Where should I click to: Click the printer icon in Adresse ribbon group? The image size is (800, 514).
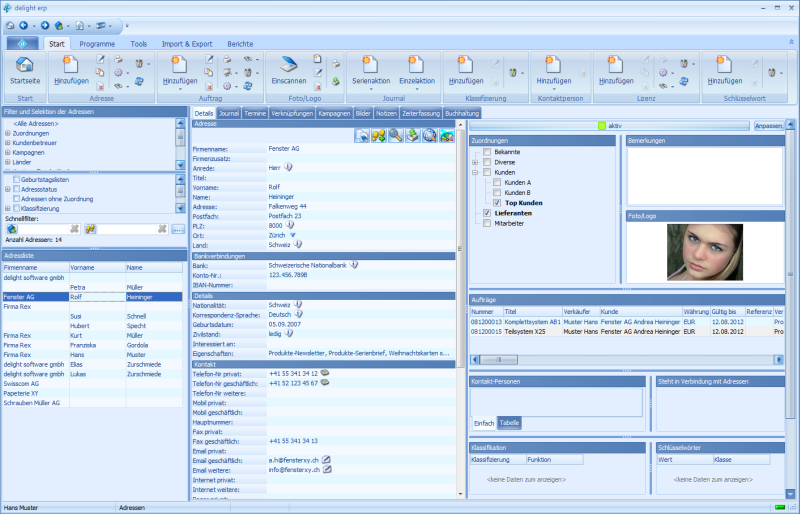tap(118, 59)
